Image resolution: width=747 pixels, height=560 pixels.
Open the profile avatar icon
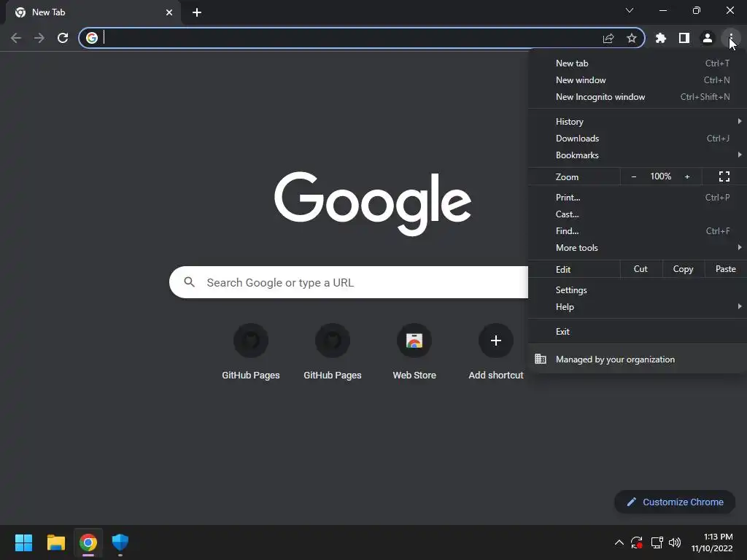click(708, 38)
